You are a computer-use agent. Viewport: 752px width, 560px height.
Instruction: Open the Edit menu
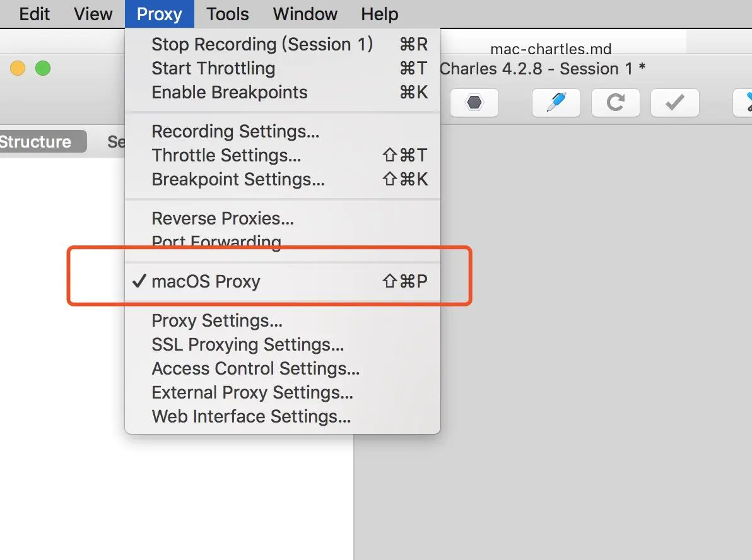point(34,14)
